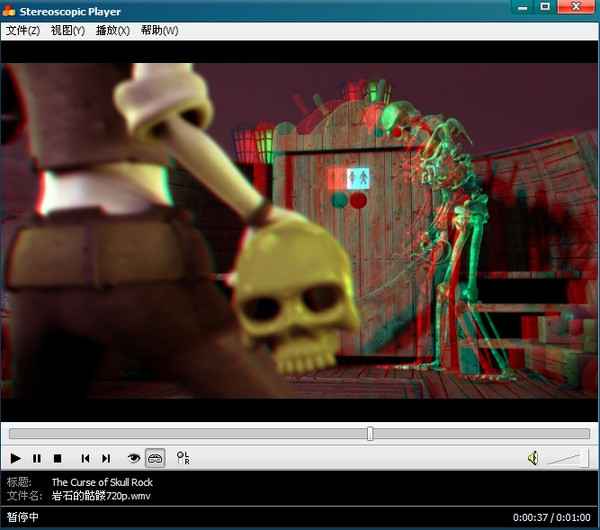Swap left and right views icon
The width and height of the screenshot is (600, 530).
[x=183, y=458]
